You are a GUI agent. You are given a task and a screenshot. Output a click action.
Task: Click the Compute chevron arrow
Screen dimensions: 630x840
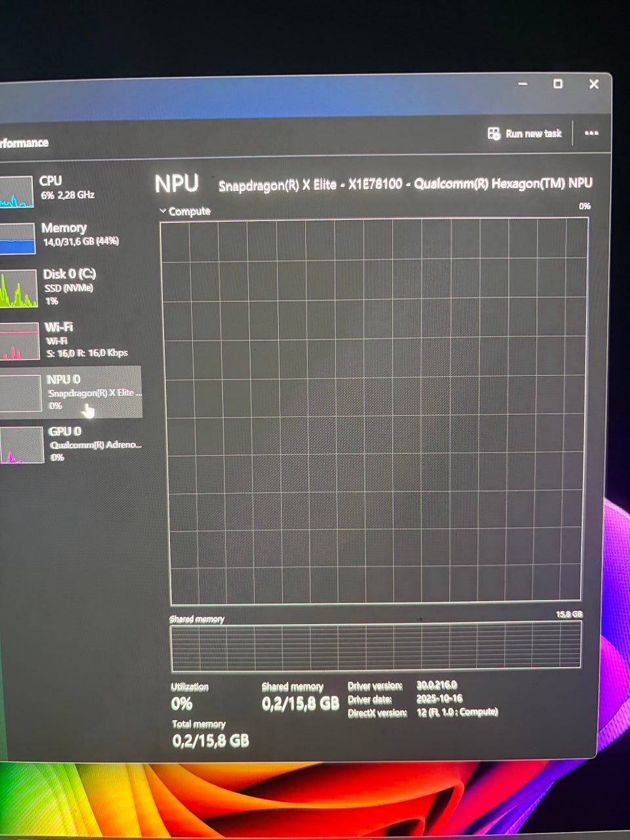(163, 211)
